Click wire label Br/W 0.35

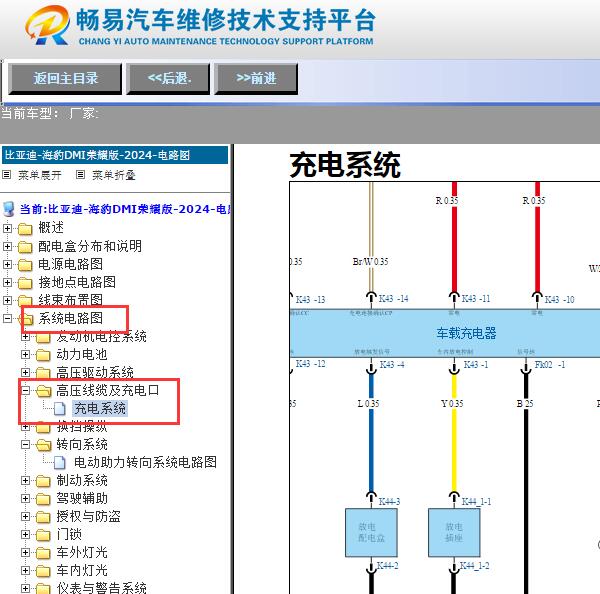coord(370,262)
